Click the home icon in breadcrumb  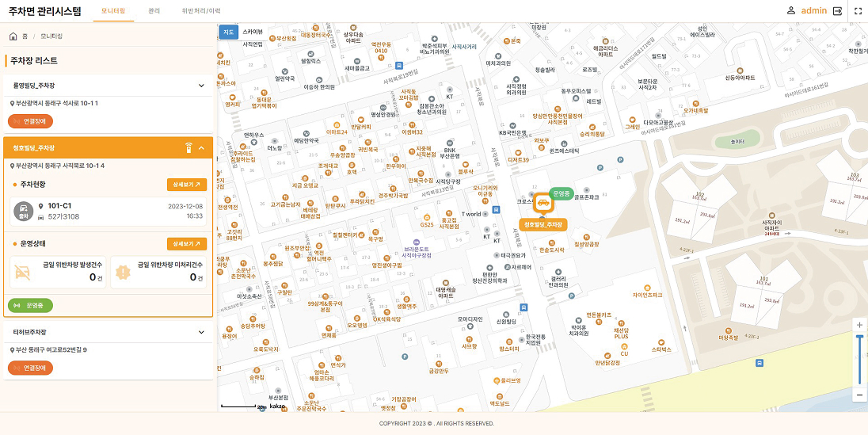[x=13, y=36]
